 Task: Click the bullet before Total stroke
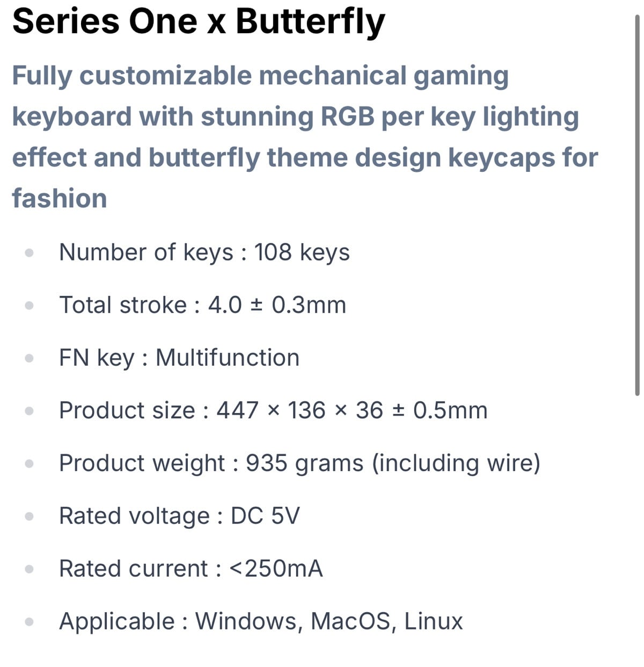[30, 305]
